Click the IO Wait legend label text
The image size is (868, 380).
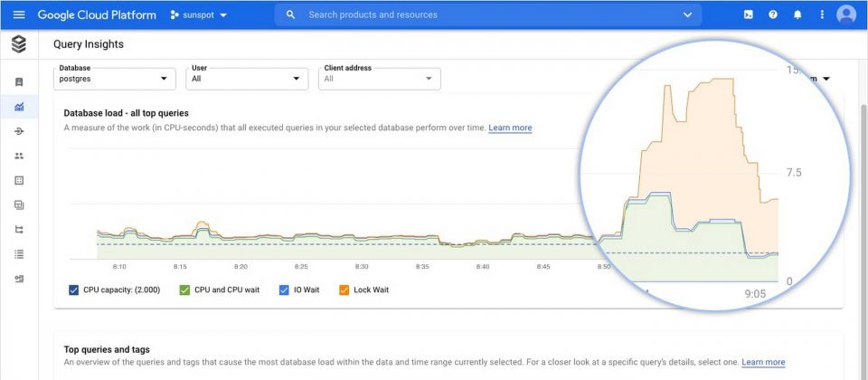point(307,290)
